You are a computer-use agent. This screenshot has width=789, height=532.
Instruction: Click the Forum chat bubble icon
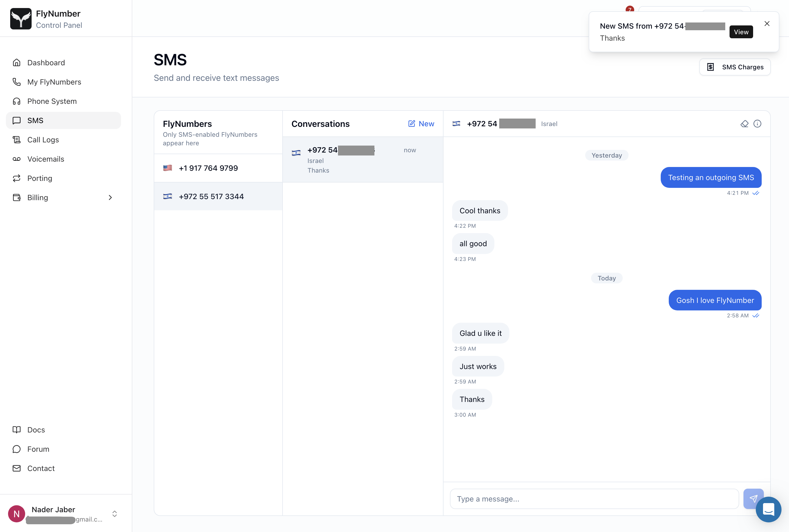point(17,449)
